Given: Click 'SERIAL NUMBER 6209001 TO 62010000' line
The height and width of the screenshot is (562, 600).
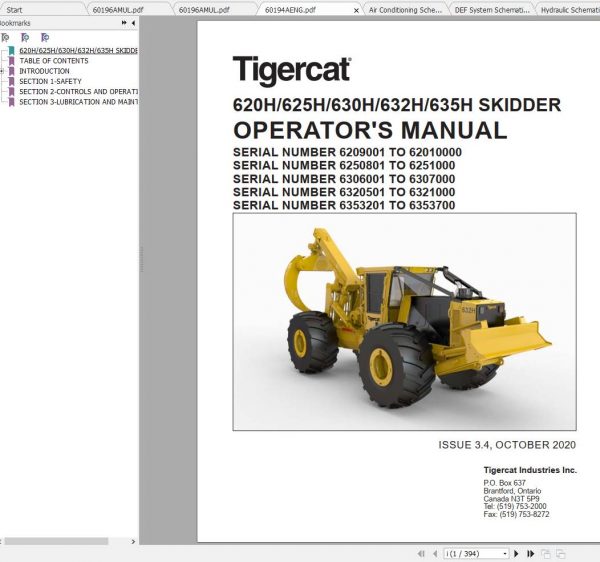Looking at the screenshot, I should [x=347, y=152].
